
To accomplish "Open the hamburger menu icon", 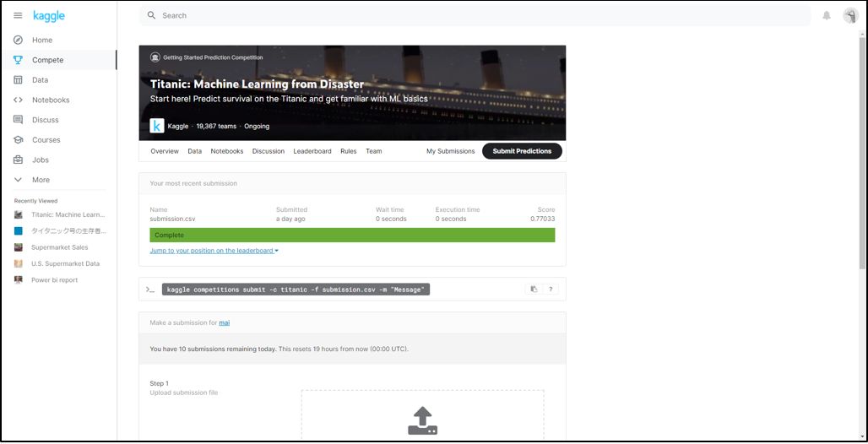I will [x=18, y=16].
